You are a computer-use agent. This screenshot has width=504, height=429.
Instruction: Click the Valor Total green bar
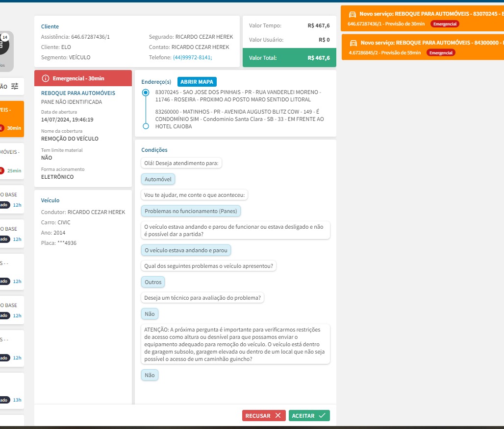point(289,58)
